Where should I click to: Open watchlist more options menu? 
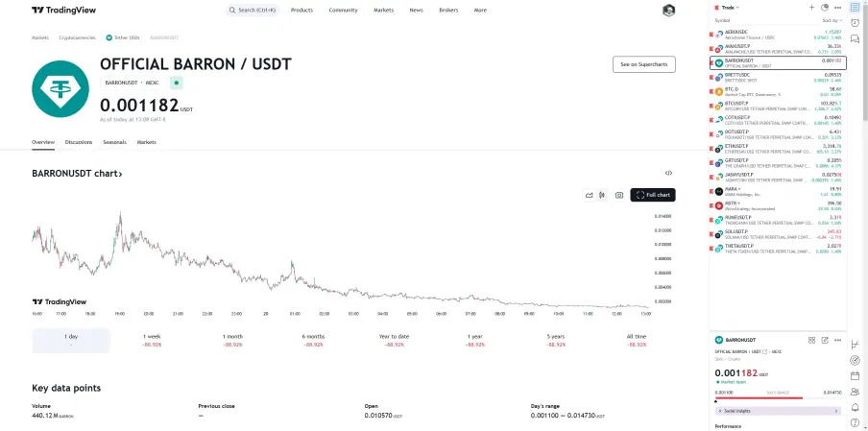point(837,8)
